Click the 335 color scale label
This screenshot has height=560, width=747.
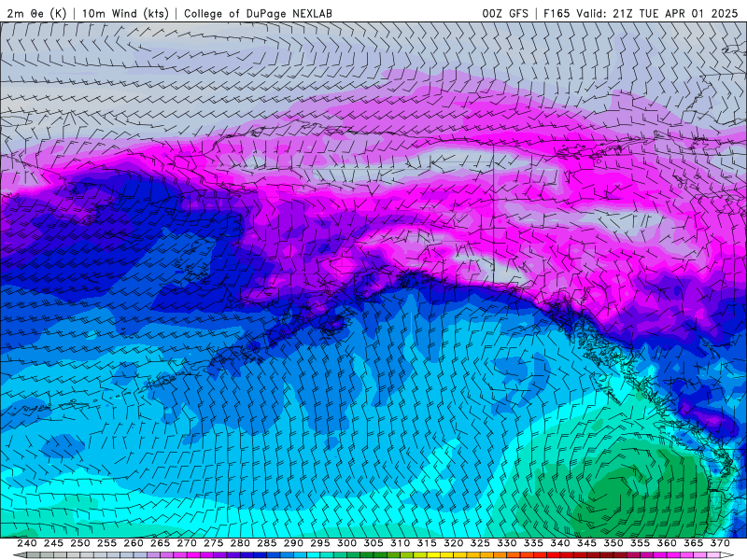click(x=533, y=543)
